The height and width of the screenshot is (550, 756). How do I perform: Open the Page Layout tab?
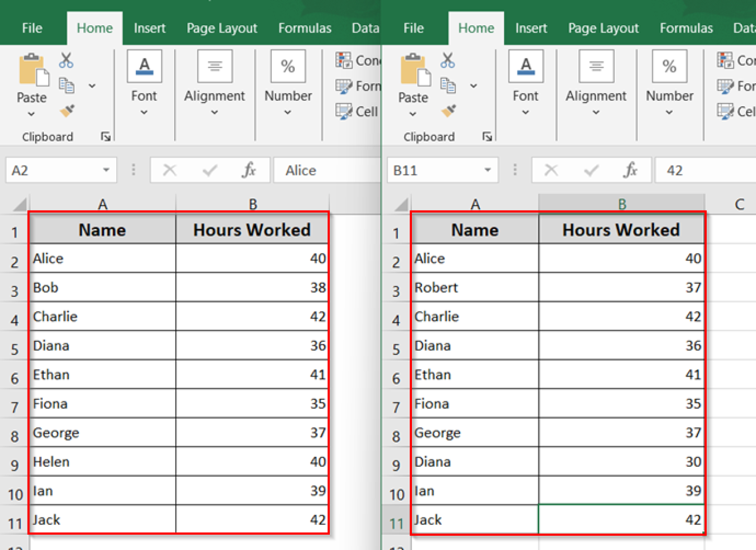pyautogui.click(x=221, y=28)
